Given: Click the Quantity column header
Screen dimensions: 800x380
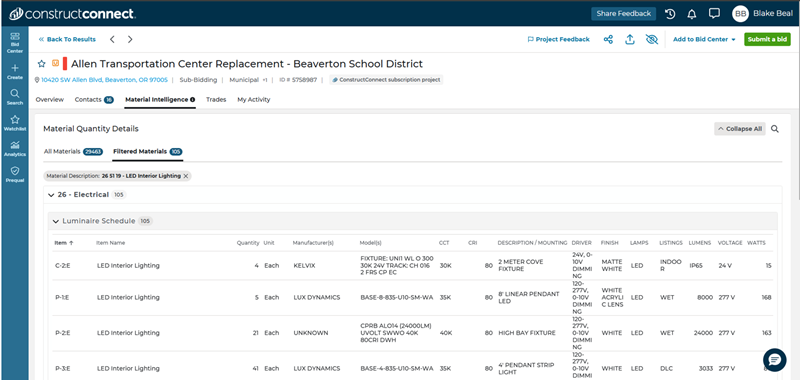Looking at the screenshot, I should click(x=248, y=243).
